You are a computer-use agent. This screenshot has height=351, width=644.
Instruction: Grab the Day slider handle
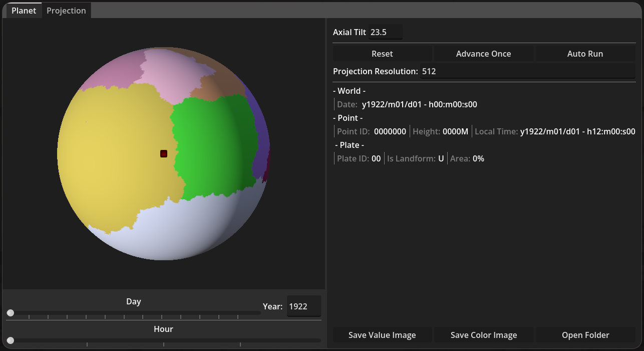(x=11, y=313)
